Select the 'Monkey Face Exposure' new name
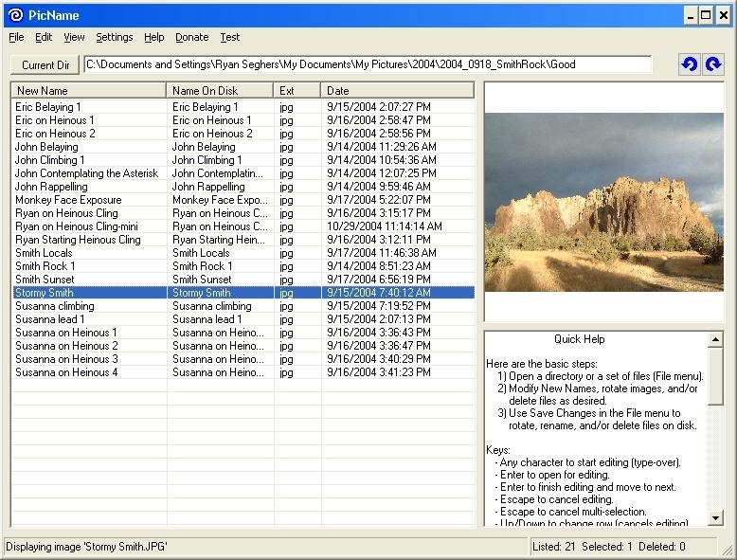Viewport: 737px width, 560px height. point(68,199)
